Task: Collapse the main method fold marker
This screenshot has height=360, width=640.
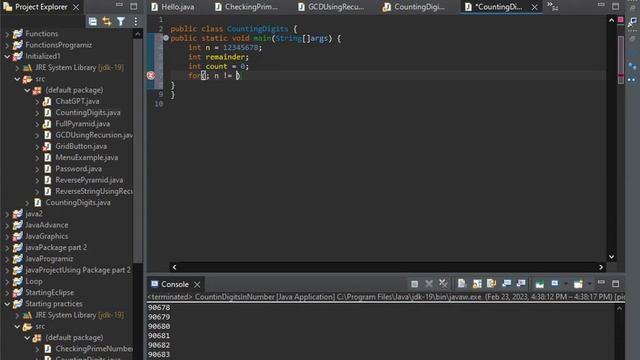Action: (x=166, y=38)
